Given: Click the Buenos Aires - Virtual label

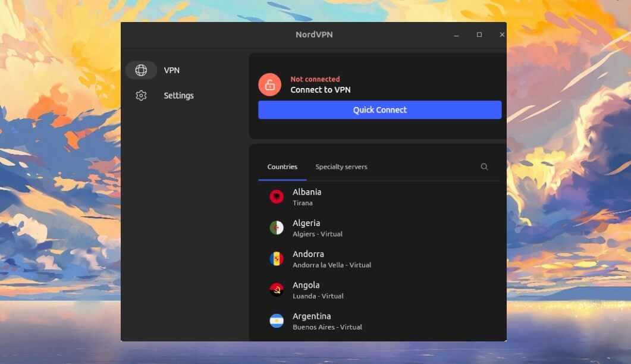Looking at the screenshot, I should 327,327.
